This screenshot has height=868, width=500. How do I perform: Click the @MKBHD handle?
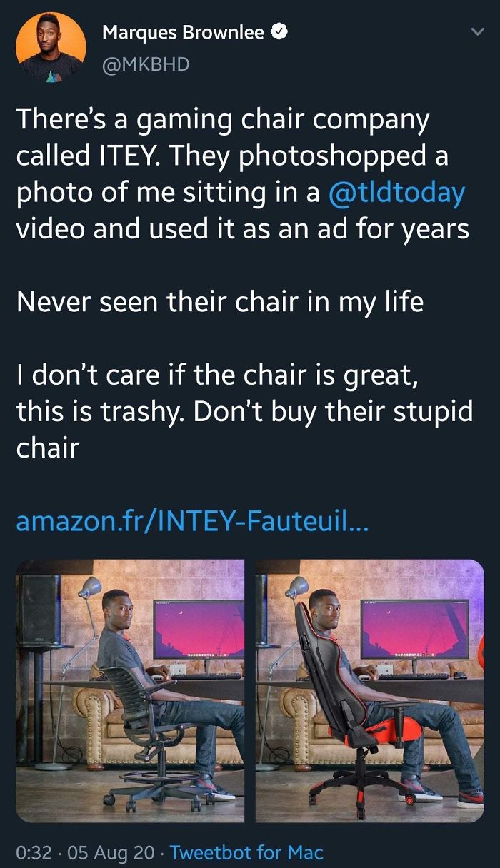pos(147,64)
